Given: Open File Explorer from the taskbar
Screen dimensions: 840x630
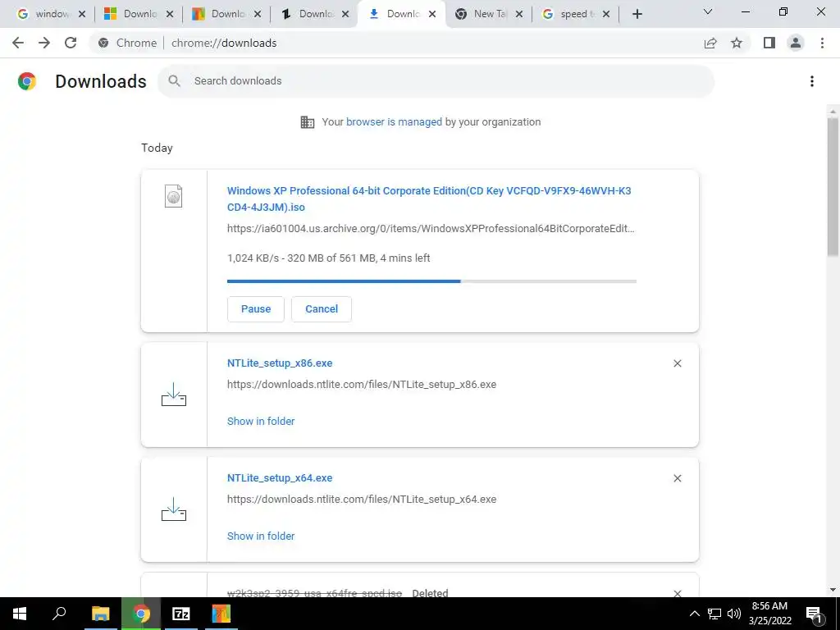Looking at the screenshot, I should [100, 614].
